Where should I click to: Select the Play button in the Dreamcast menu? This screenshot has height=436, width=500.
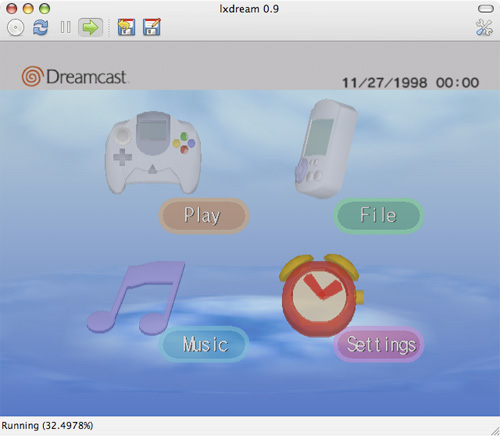tap(204, 215)
